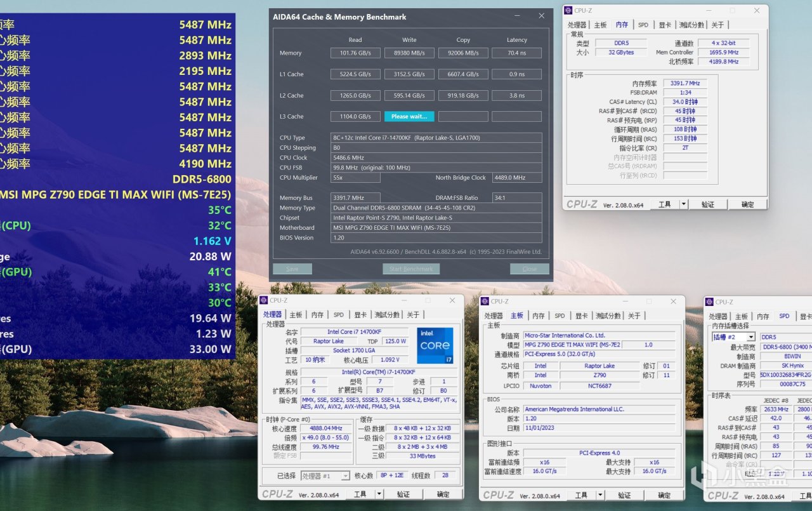The height and width of the screenshot is (511, 812).
Task: Click the 工具 button in the processor window
Action: point(360,494)
